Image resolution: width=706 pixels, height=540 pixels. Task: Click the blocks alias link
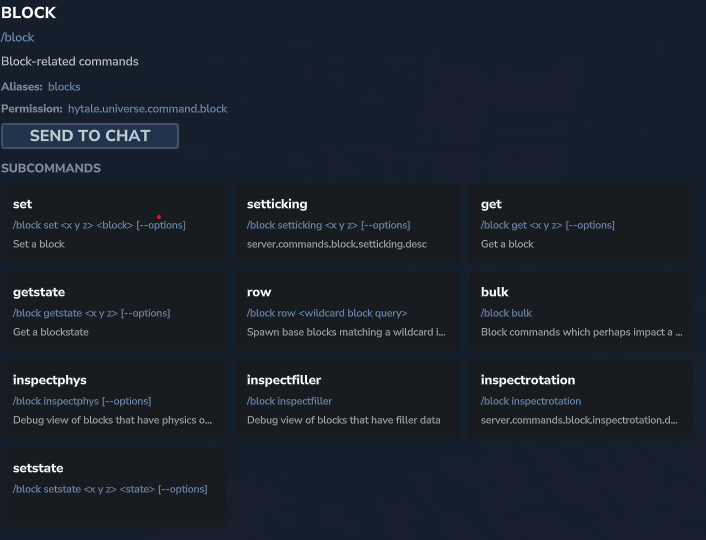click(64, 87)
